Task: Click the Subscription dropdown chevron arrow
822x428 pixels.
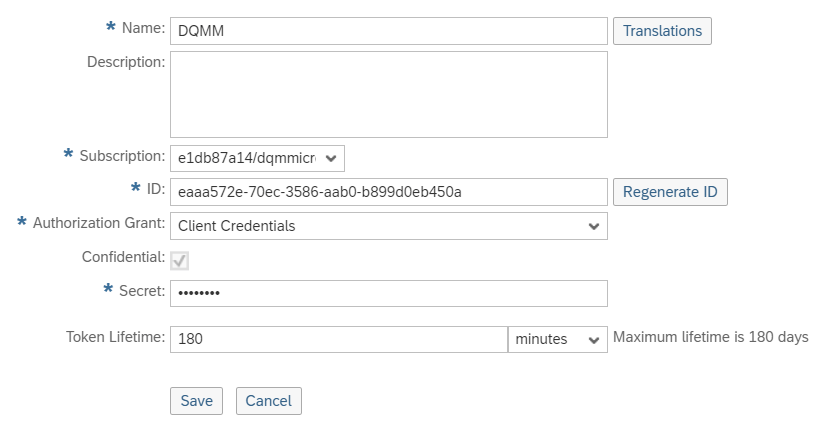Action: pyautogui.click(x=331, y=158)
